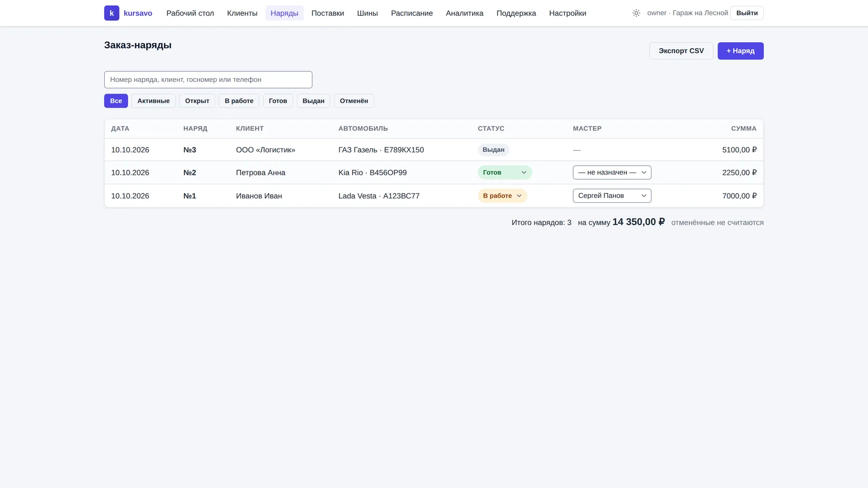Switch to the Шины section
The height and width of the screenshot is (488, 868).
367,13
